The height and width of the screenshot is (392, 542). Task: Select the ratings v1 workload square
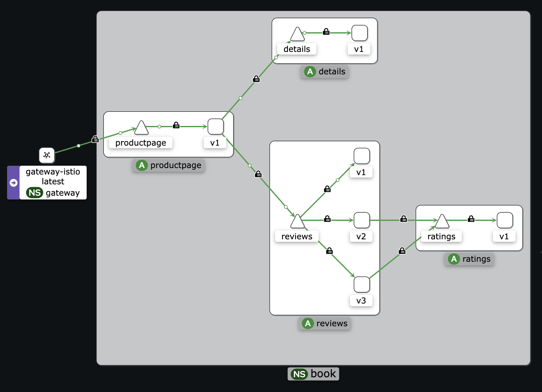click(505, 220)
